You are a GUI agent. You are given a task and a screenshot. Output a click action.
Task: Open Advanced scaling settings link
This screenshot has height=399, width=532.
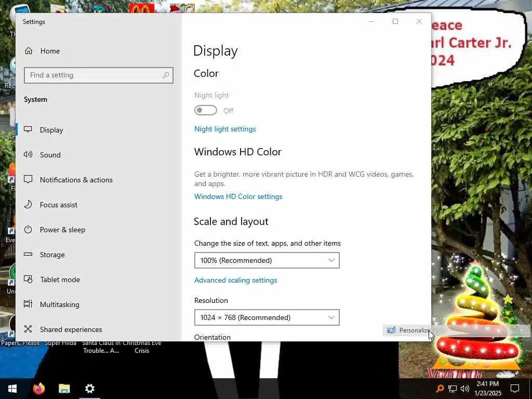(x=235, y=280)
